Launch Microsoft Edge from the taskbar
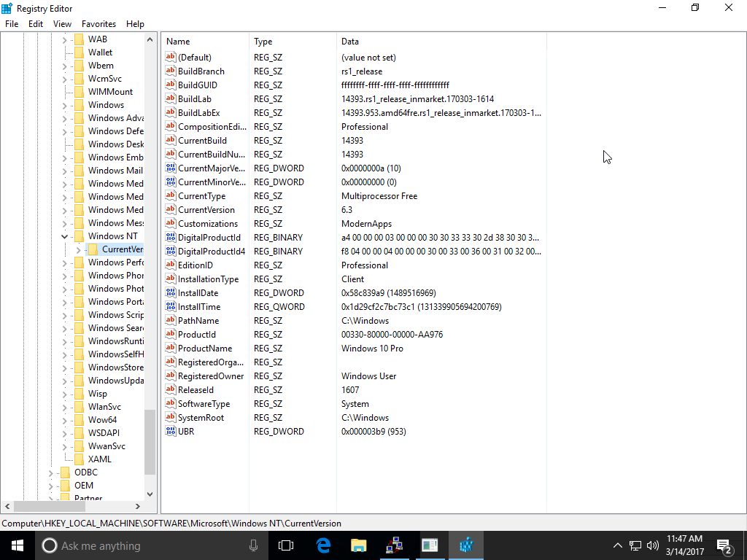747x560 pixels. tap(323, 545)
